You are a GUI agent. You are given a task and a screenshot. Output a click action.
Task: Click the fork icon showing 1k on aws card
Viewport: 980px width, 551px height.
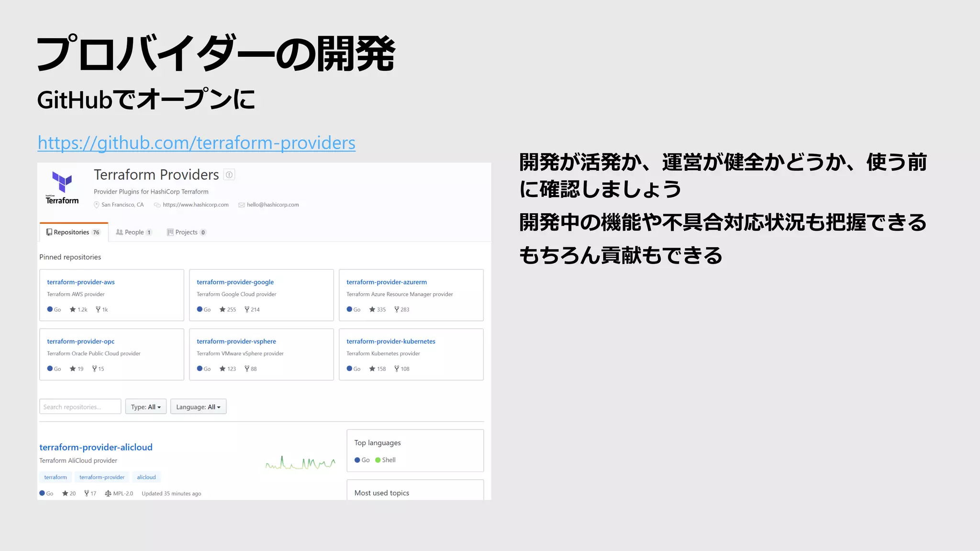coord(98,309)
